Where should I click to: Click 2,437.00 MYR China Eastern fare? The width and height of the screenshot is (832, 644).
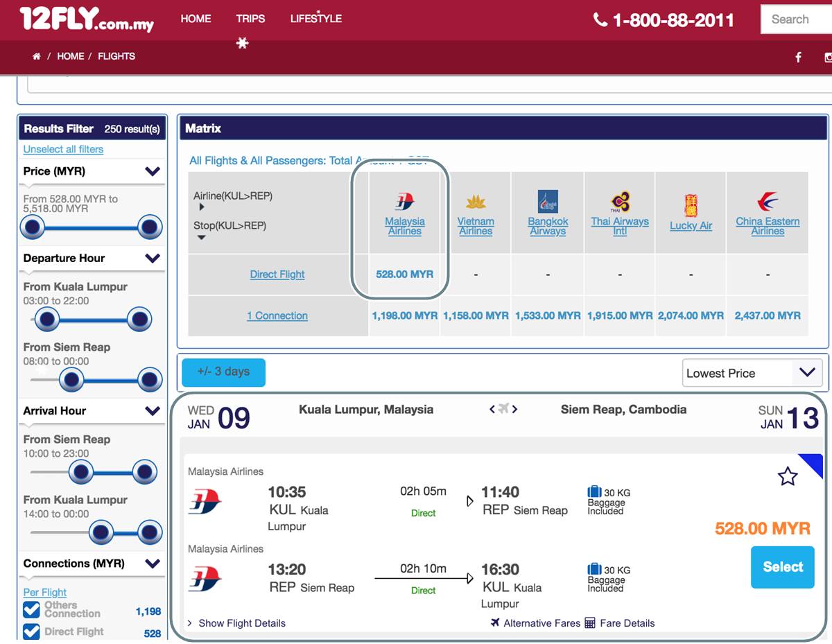(768, 316)
